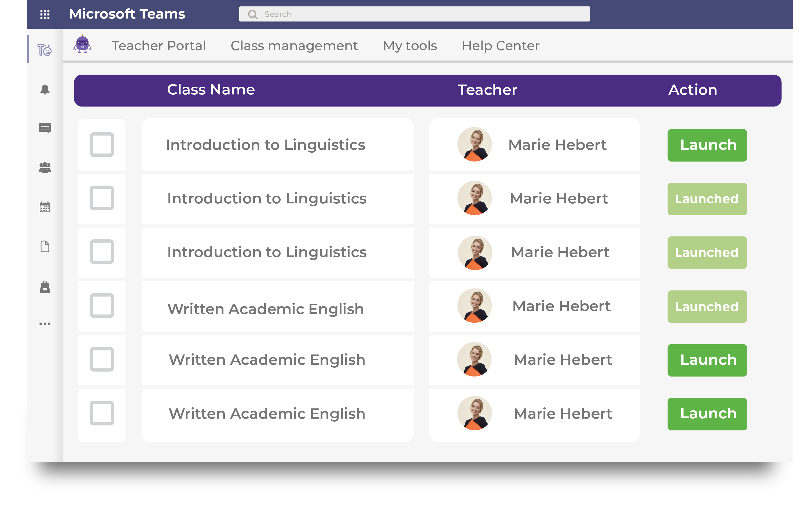Tick the first Written Academic English checkbox
Image resolution: width=812 pixels, height=512 pixels.
[101, 306]
